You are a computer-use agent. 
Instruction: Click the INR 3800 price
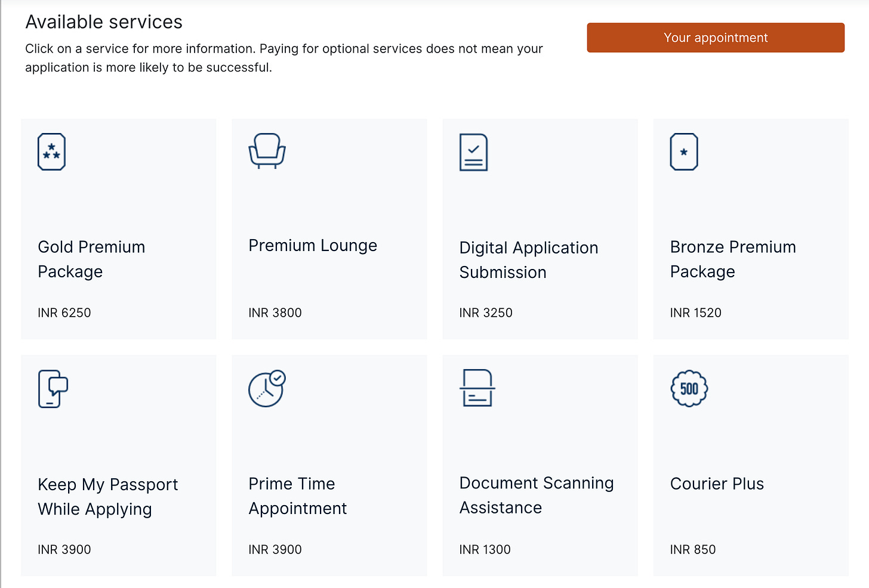coord(275,312)
